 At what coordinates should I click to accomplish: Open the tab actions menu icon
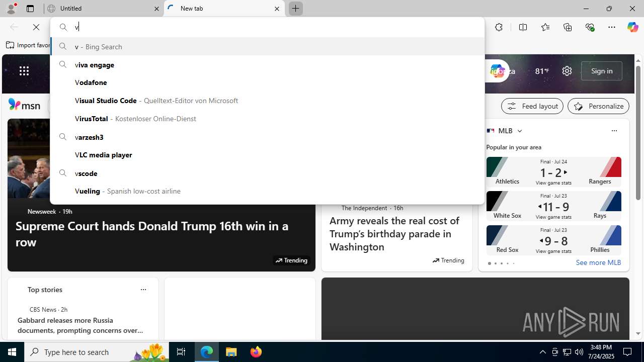click(30, 9)
